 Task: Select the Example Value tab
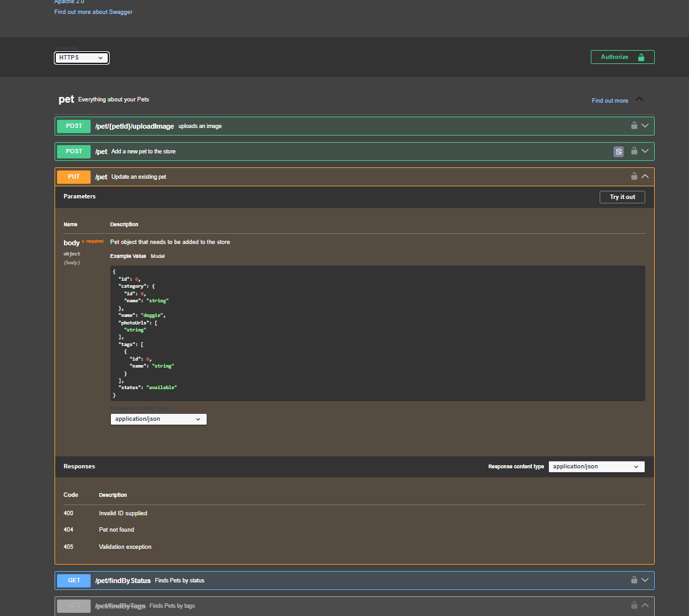(x=128, y=256)
